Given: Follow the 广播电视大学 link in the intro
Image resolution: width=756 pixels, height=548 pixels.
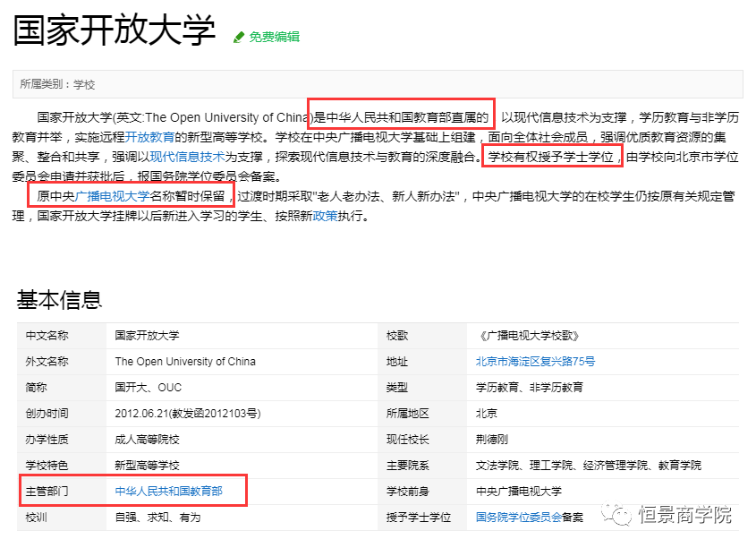Looking at the screenshot, I should click(113, 196).
